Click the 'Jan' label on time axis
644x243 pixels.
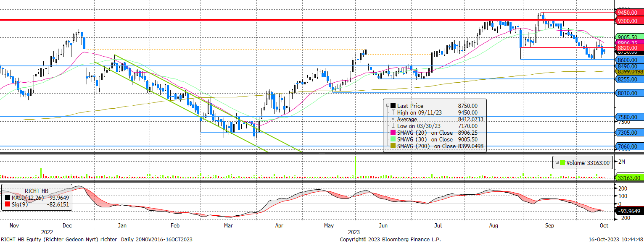122,225
